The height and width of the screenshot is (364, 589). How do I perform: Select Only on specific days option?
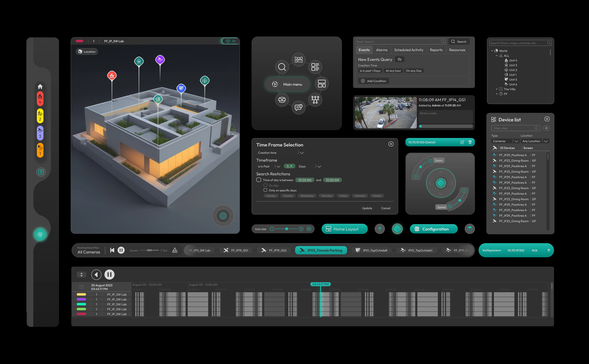tap(265, 190)
